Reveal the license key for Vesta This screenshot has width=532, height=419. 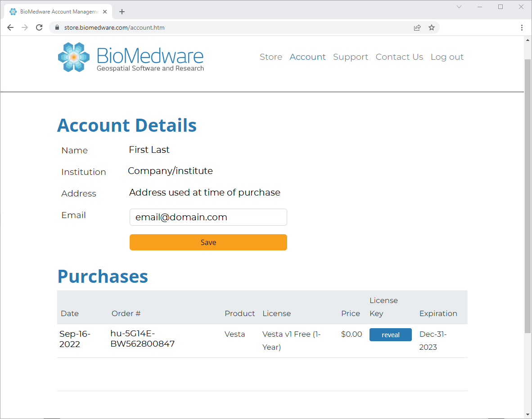click(391, 334)
